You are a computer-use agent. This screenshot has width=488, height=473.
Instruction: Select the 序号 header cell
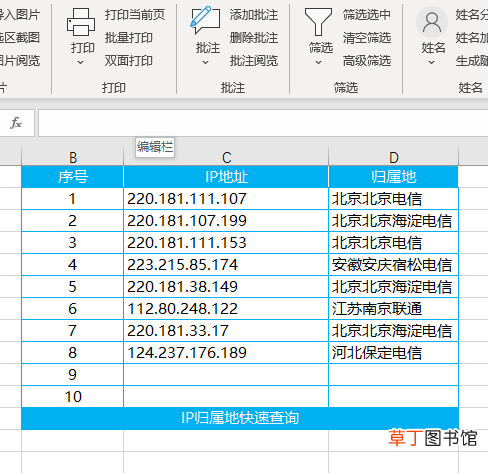click(72, 177)
